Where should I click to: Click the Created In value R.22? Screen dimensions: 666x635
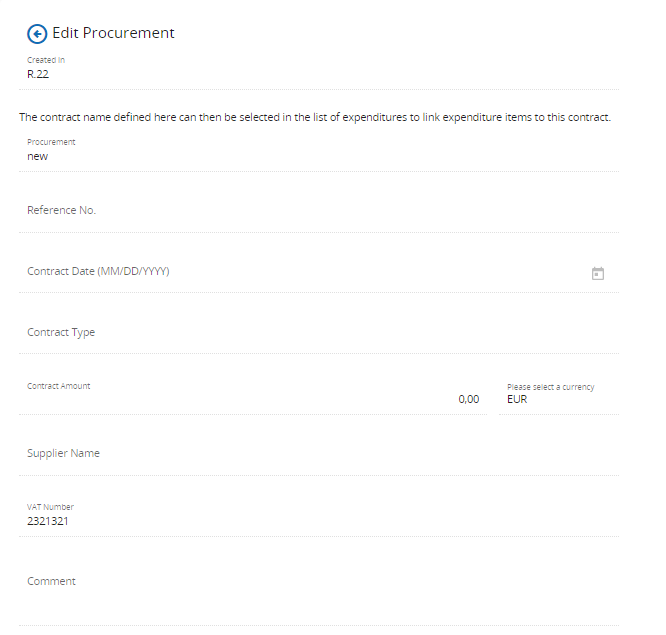(x=38, y=74)
